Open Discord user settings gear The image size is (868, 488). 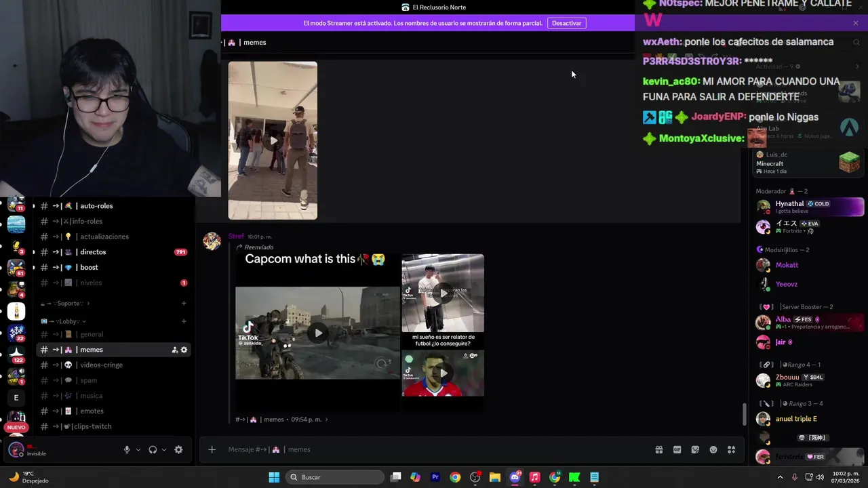(x=178, y=449)
